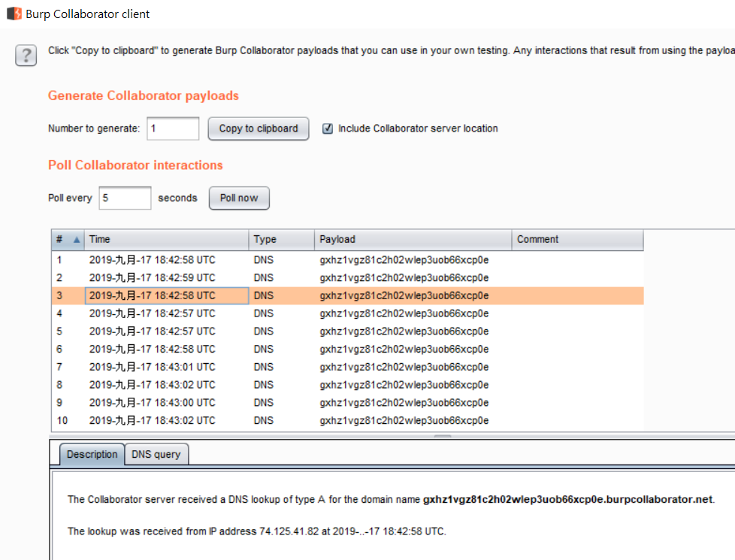Select interaction row 2 at 18:42:59
735x560 pixels.
pos(347,277)
